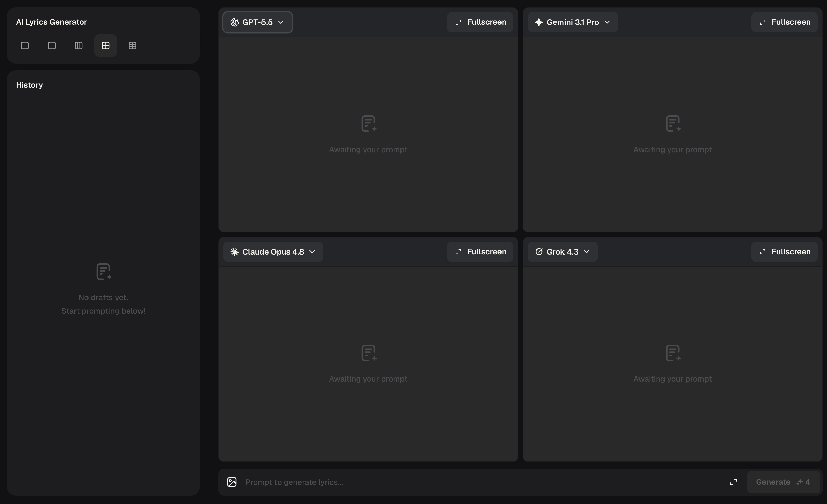827x504 pixels.
Task: Open the Gemini 3.1 Pro model dropdown
Action: click(573, 22)
